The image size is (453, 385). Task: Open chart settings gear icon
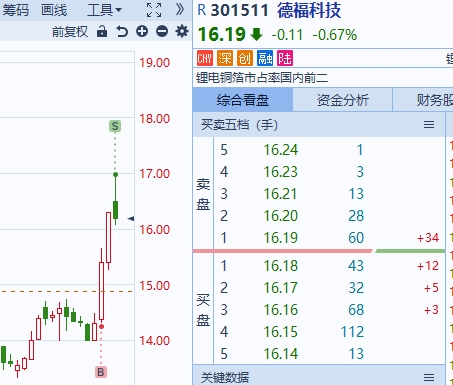coord(182,32)
